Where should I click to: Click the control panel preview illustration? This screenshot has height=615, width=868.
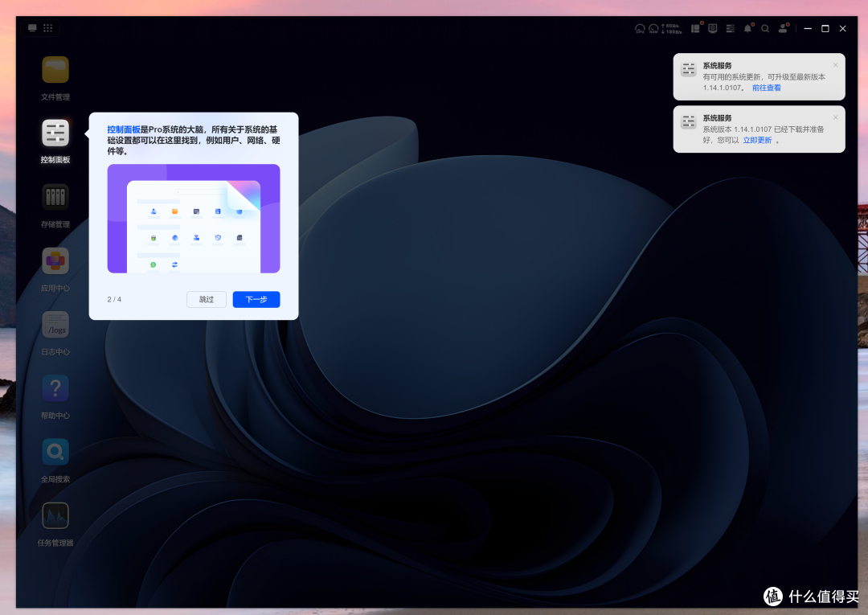pyautogui.click(x=194, y=219)
